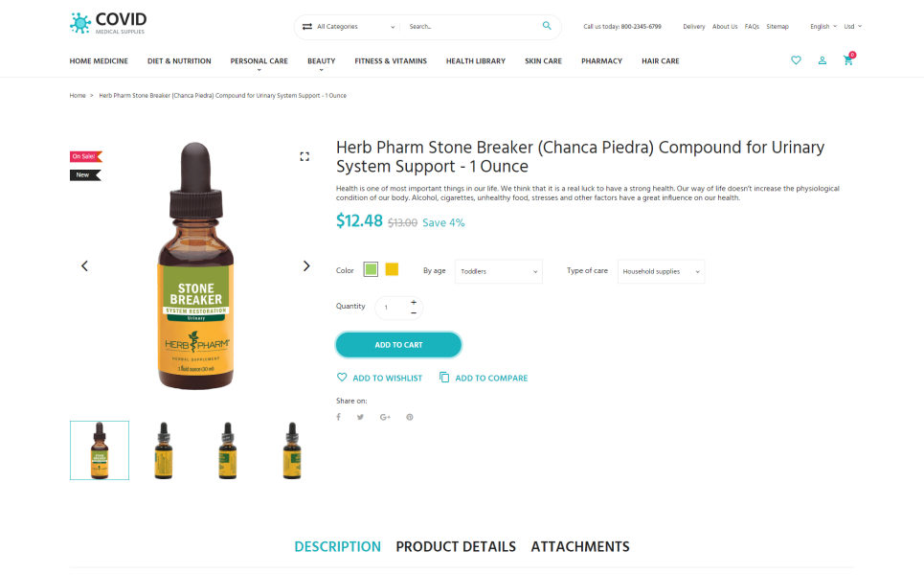
Task: Open the user account icon
Action: [x=823, y=60]
